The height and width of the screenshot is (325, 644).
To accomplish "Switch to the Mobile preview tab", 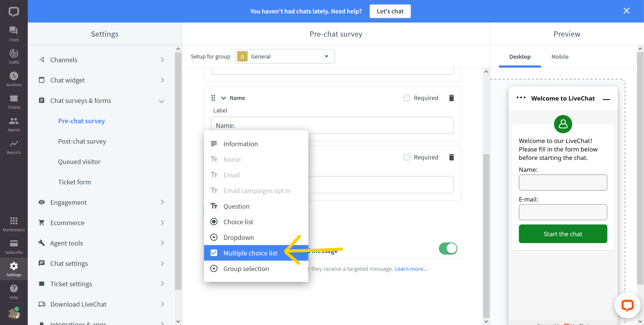I will coord(560,57).
